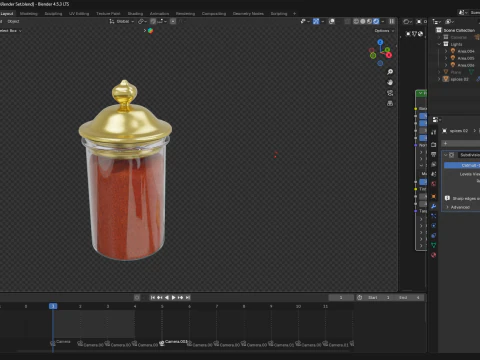Toggle proportional editing in viewport header
480x360 pixels.
pos(173,21)
